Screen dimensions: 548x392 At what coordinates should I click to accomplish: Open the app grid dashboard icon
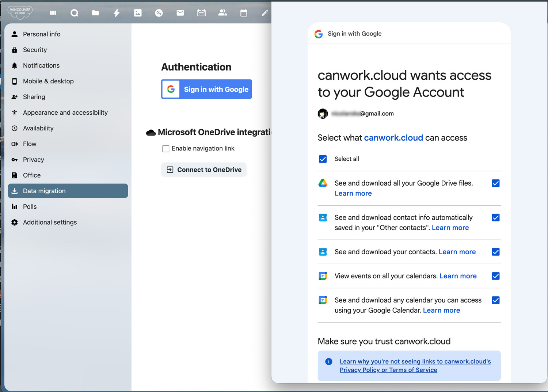coord(53,13)
